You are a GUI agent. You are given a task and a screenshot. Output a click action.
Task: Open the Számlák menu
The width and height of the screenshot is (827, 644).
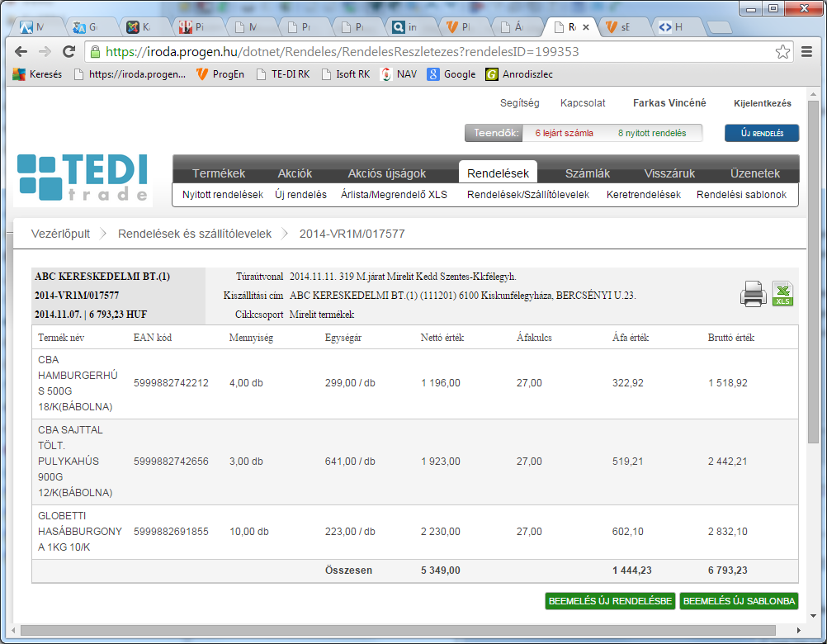588,173
